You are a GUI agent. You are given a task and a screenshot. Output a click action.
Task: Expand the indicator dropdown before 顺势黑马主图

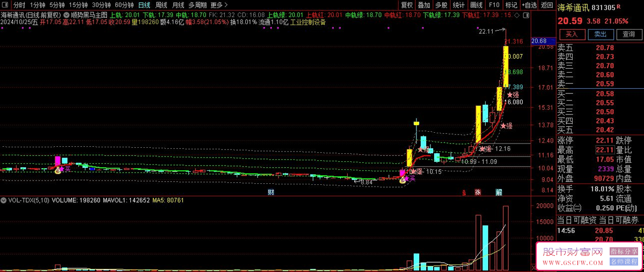click(x=66, y=15)
